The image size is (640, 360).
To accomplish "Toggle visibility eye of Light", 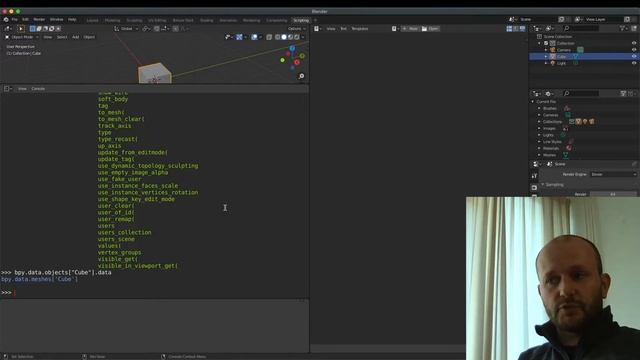I will 634,63.
